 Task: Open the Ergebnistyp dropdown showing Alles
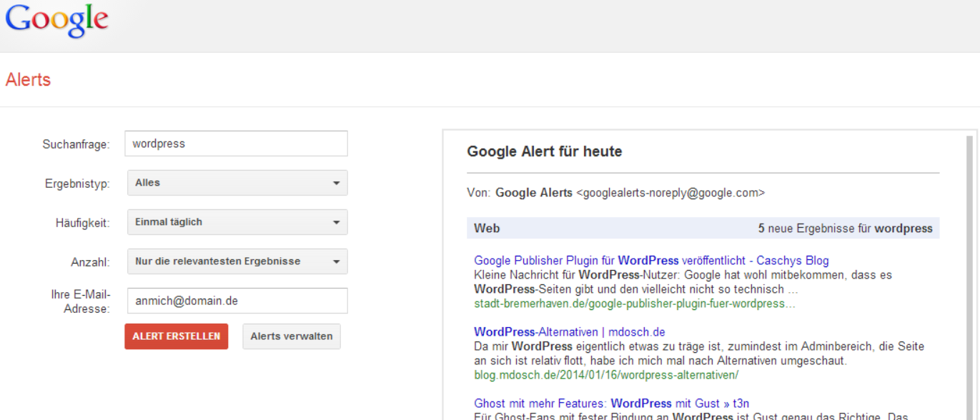pos(237,183)
